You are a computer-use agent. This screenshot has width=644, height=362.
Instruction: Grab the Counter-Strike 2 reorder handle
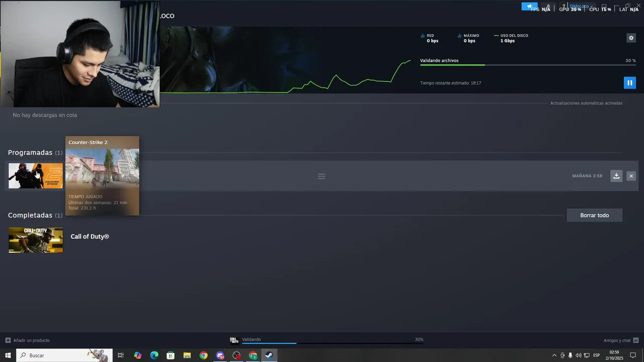tap(321, 176)
